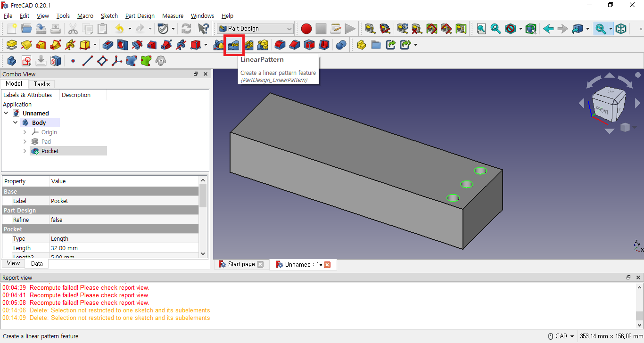Start macro recording red button
This screenshot has height=343, width=644.
(x=306, y=29)
